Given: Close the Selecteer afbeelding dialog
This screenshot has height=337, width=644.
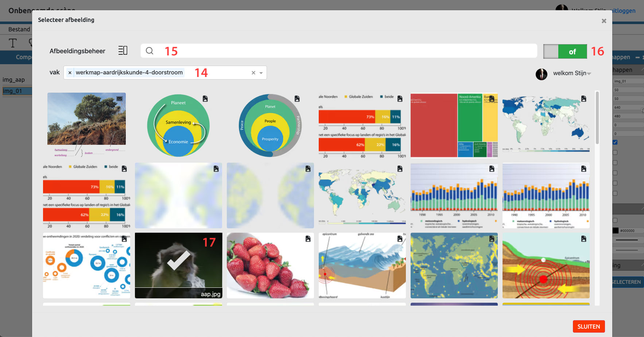Looking at the screenshot, I should [604, 21].
